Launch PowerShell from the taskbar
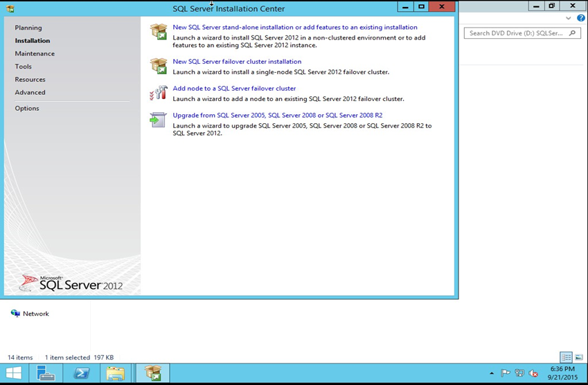This screenshot has height=385, width=588. [80, 374]
